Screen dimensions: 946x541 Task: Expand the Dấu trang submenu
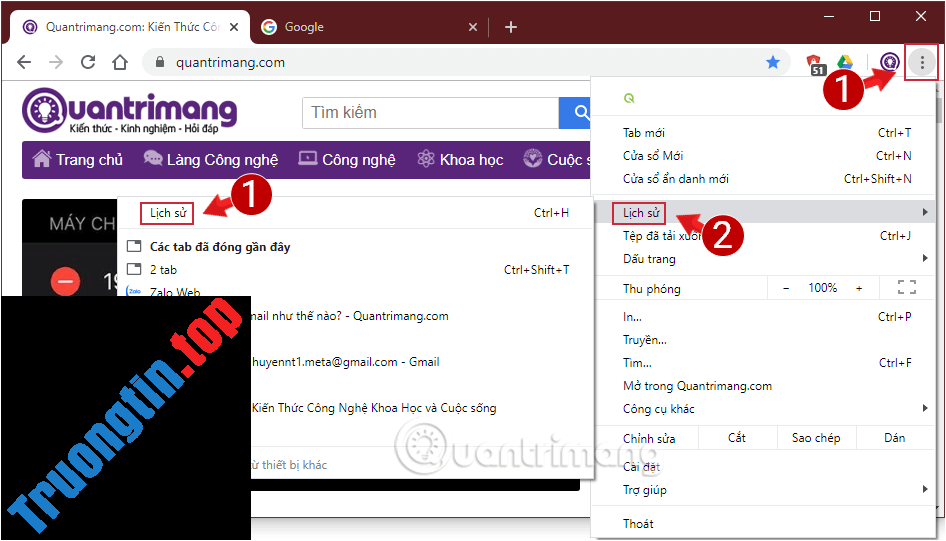[x=764, y=259]
